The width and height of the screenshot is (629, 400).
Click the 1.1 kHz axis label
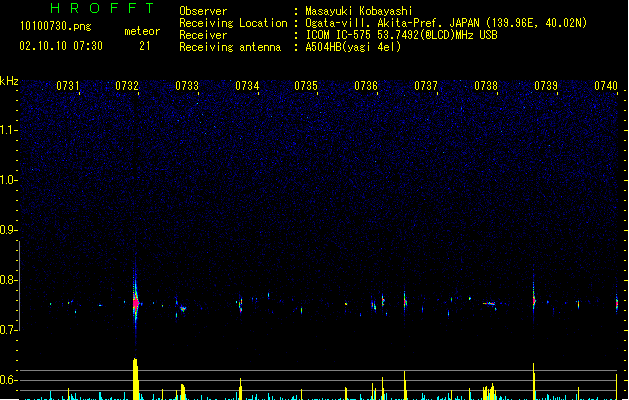click(x=9, y=130)
